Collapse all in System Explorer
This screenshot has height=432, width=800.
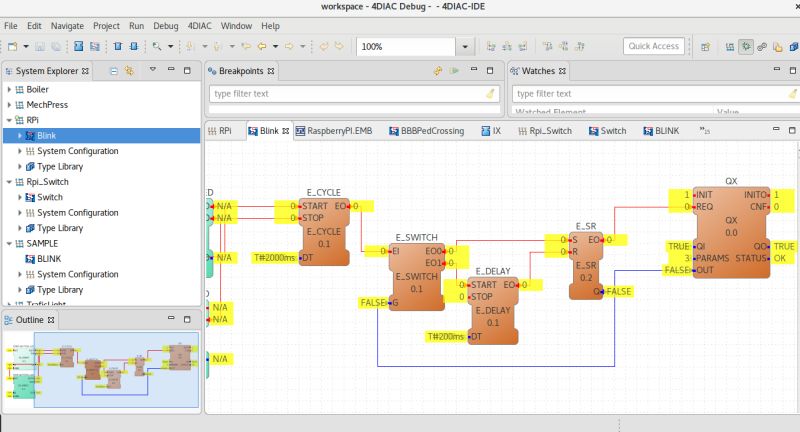114,71
